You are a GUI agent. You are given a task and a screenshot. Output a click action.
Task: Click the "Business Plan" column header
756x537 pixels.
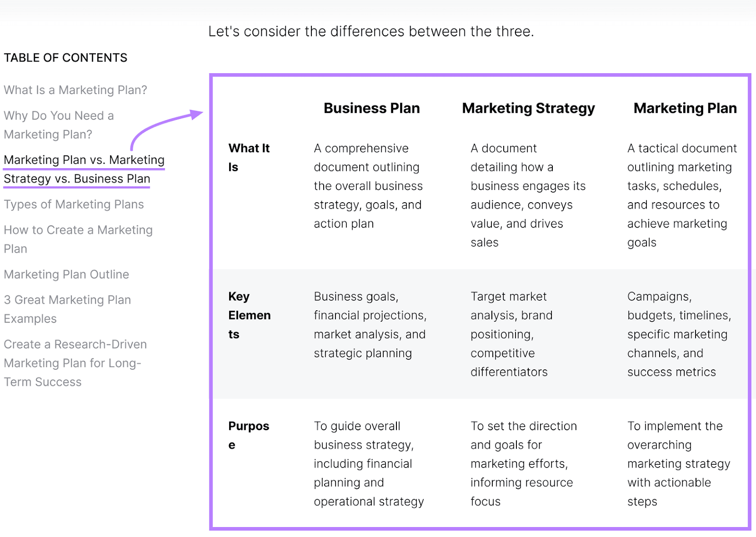[x=371, y=108]
